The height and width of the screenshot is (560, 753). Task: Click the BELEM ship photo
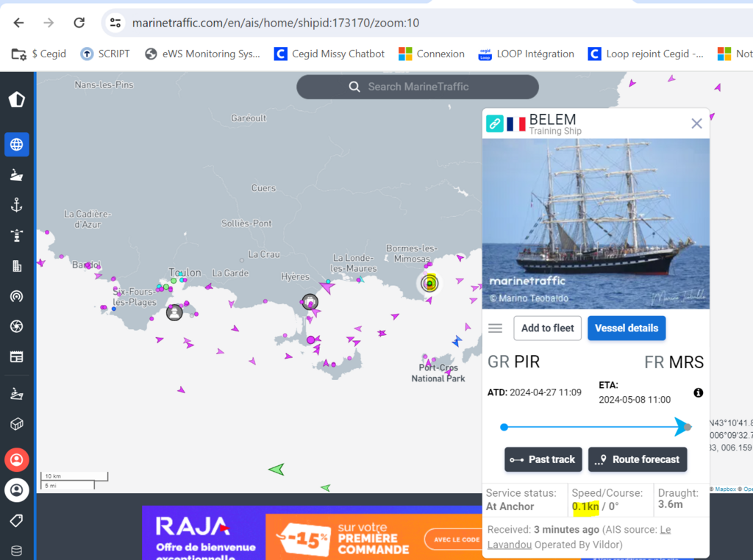coord(596,223)
